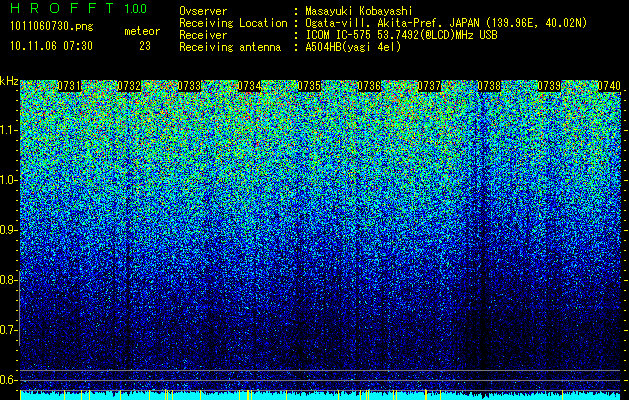Click the 0737 time marker label
629x400 pixels.
429,86
